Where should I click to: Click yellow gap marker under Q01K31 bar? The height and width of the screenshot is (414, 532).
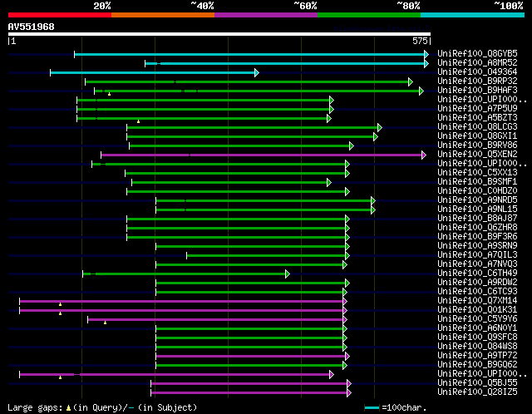pyautogui.click(x=61, y=313)
